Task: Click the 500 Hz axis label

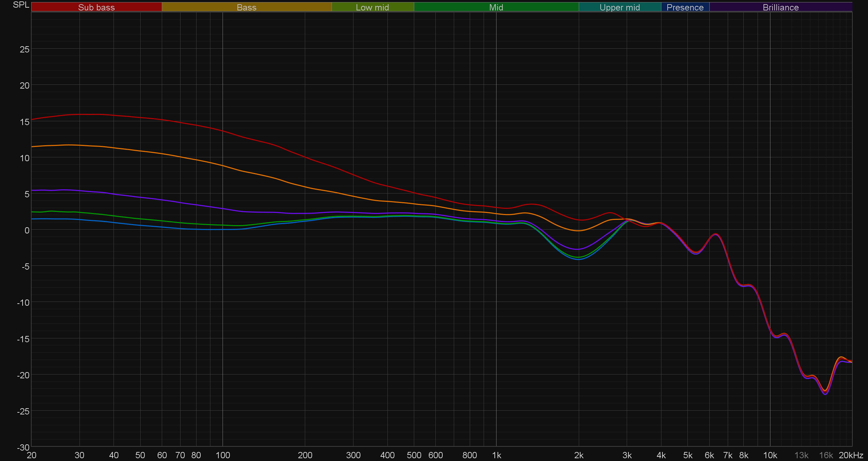Action: (x=414, y=455)
